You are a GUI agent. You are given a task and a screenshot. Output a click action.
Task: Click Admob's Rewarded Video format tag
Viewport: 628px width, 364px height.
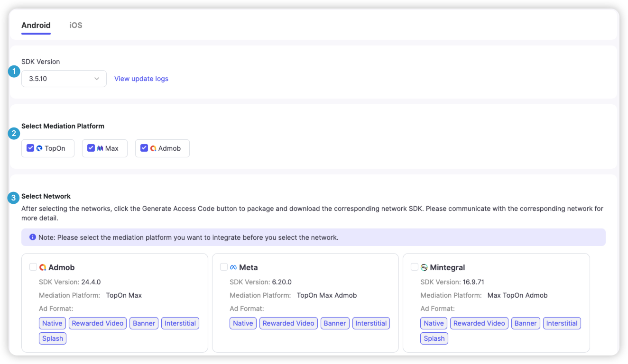tap(98, 323)
